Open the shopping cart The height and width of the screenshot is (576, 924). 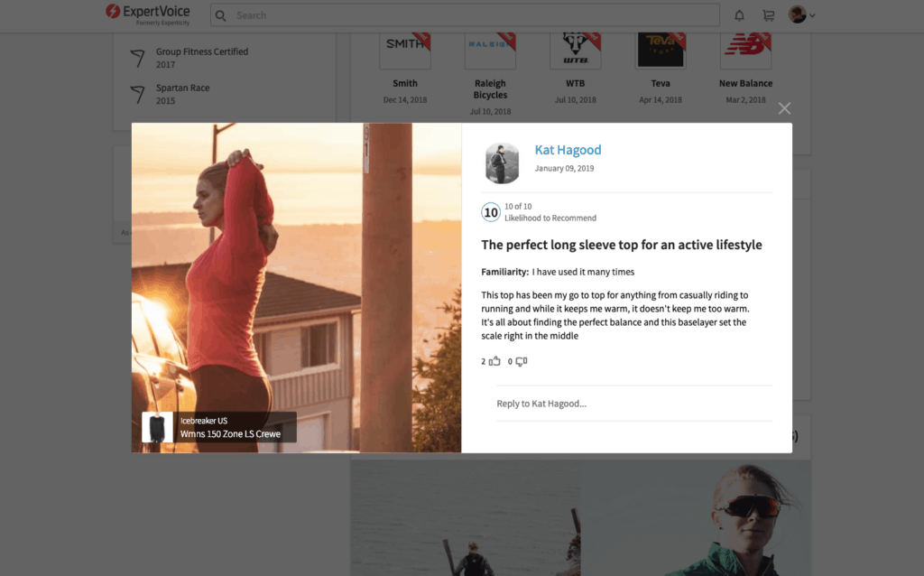pos(768,15)
